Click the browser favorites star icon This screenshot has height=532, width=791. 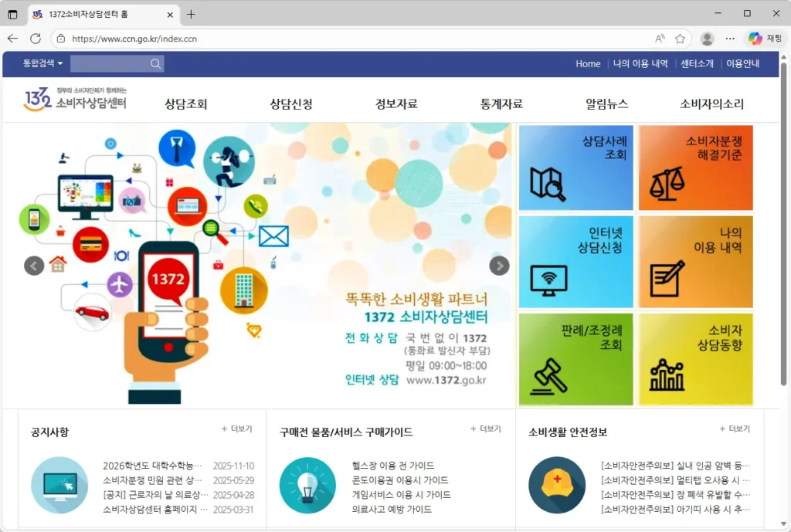pos(679,38)
